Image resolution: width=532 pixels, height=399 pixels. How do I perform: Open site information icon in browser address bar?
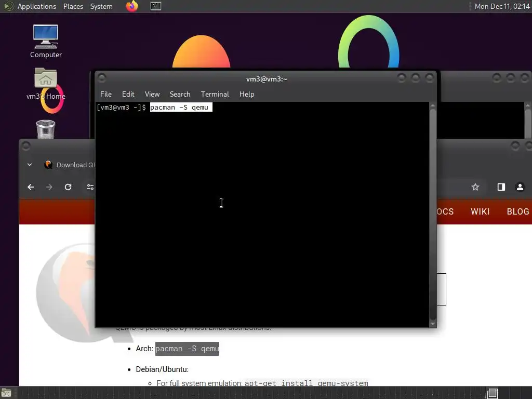tap(90, 187)
